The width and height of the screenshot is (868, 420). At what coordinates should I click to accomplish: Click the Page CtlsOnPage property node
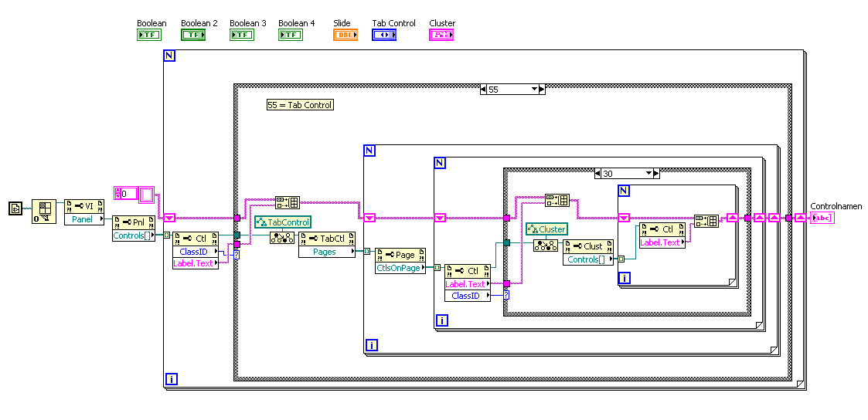401,261
